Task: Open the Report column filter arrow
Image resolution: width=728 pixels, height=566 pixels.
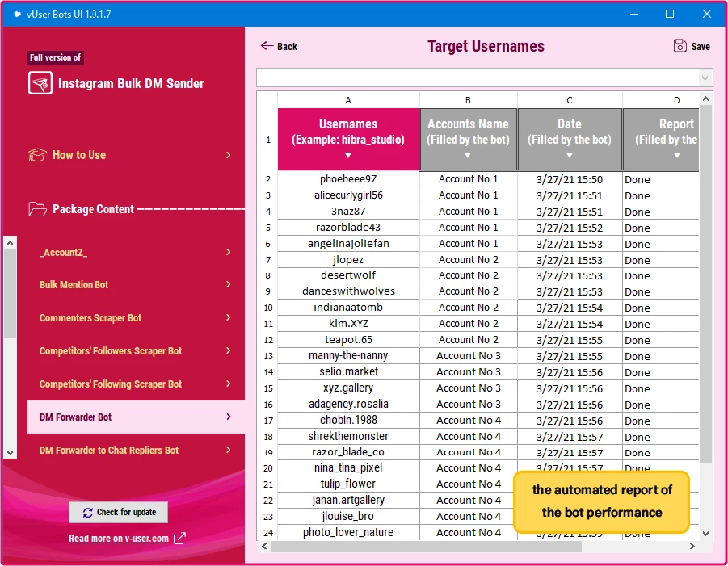Action: click(676, 155)
